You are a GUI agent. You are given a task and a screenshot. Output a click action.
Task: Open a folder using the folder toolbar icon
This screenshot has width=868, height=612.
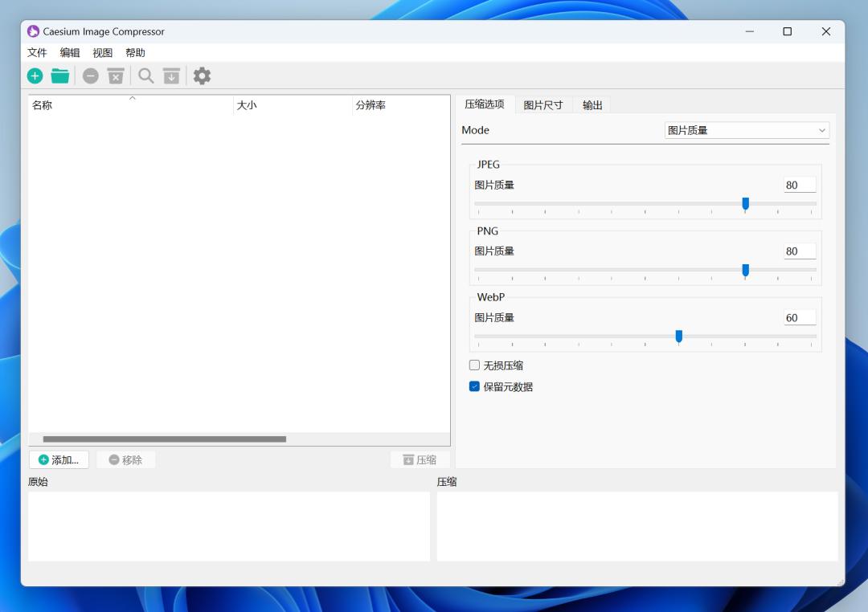pos(59,75)
